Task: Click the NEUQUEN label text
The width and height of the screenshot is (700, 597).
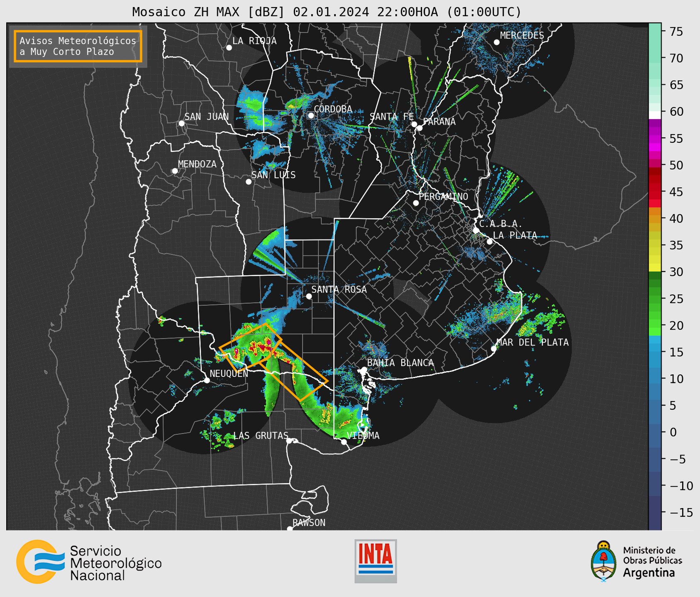Action: point(229,373)
